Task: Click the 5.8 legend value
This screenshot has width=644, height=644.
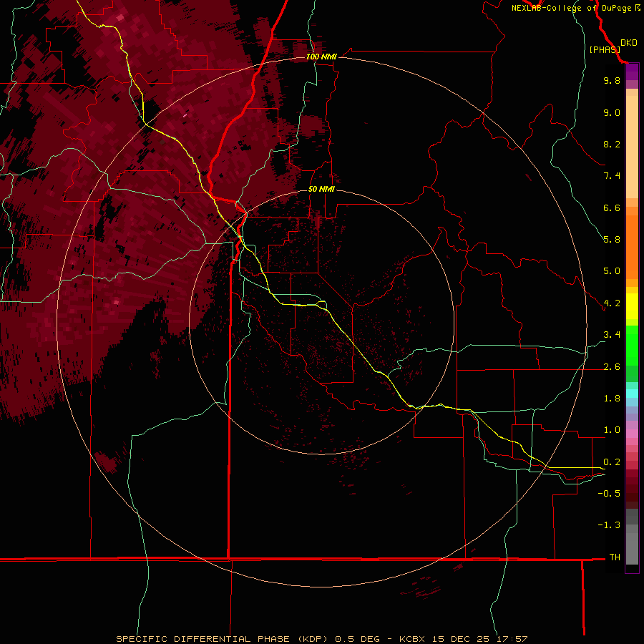Action: pyautogui.click(x=612, y=240)
